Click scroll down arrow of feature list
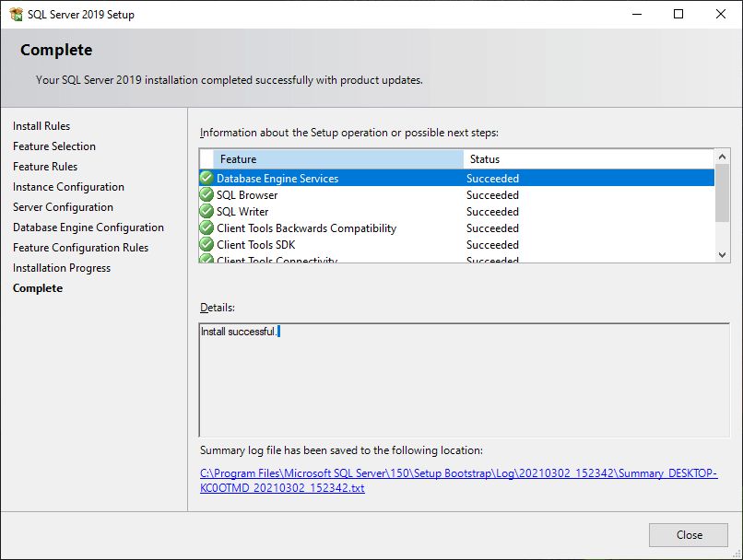 click(722, 255)
